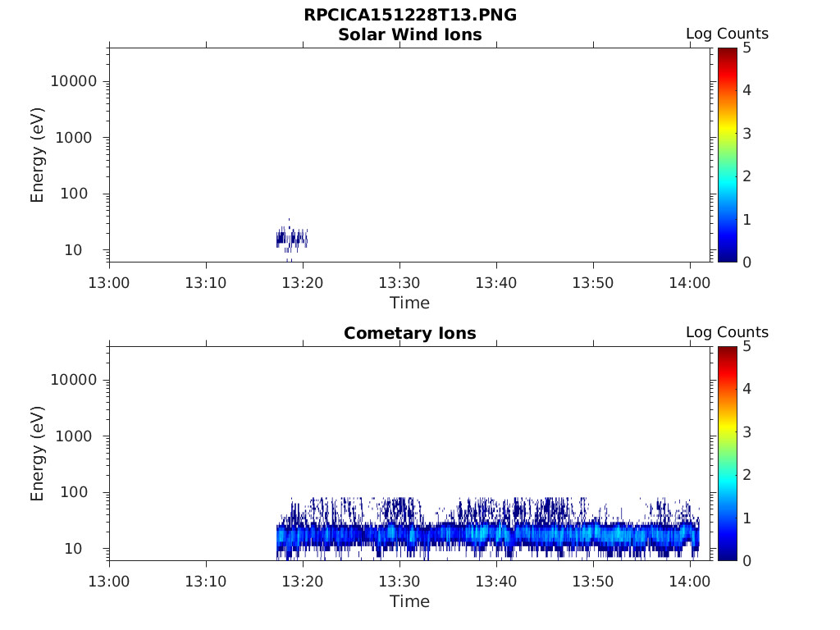Click the Cometary Ions plot title
Image resolution: width=840 pixels, height=630 pixels.
409,333
